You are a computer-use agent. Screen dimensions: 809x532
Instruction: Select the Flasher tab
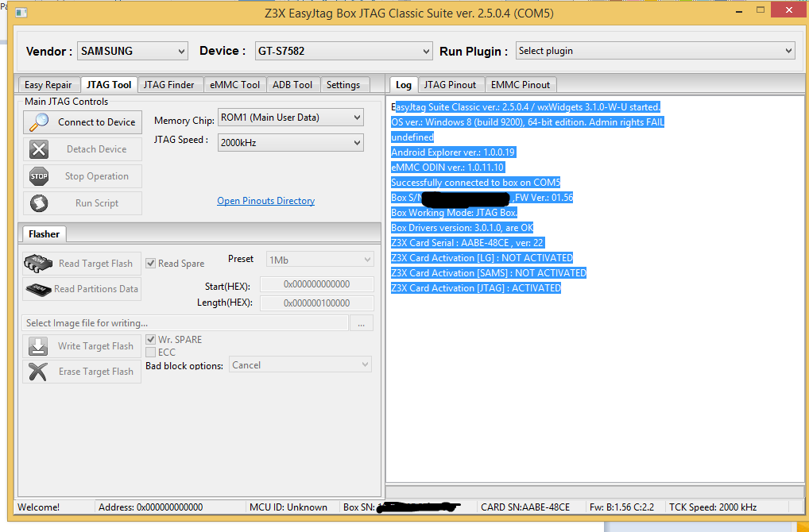coord(44,234)
